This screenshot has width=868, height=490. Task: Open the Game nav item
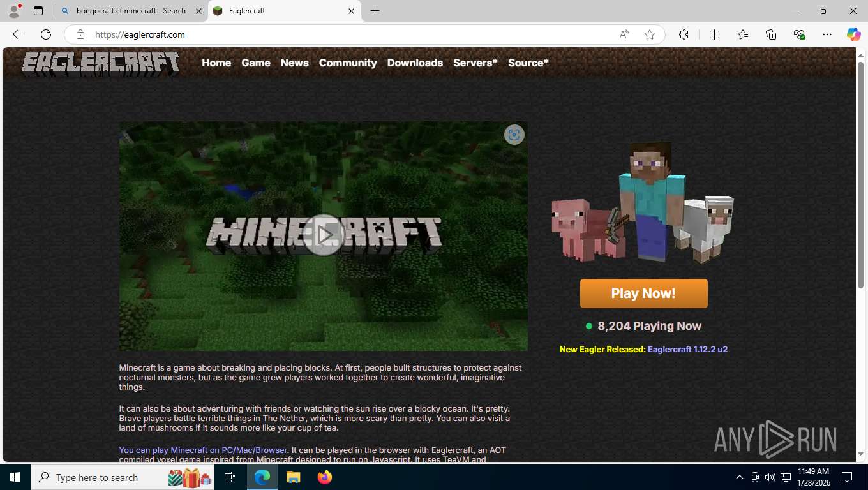click(256, 63)
